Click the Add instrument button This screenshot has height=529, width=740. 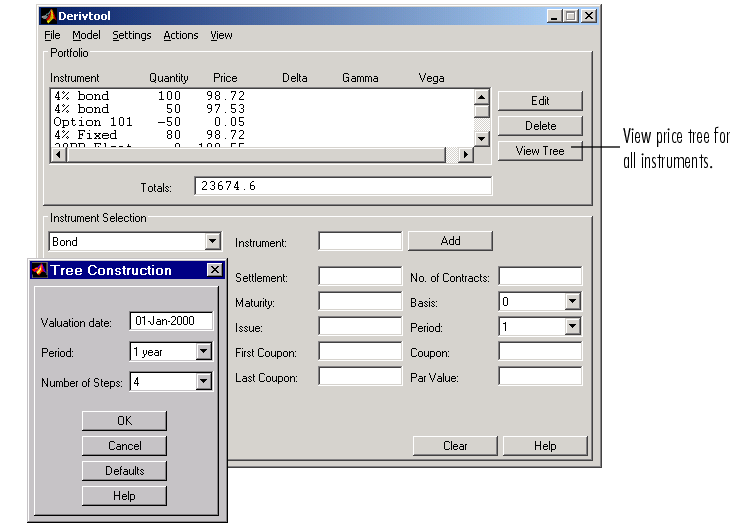[450, 241]
